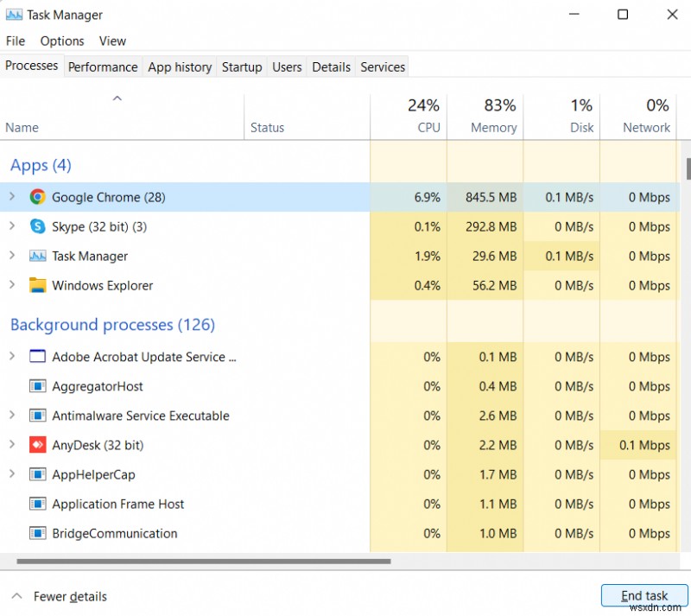Click the Application Frame Host icon
Image resolution: width=691 pixels, height=616 pixels.
tap(37, 504)
